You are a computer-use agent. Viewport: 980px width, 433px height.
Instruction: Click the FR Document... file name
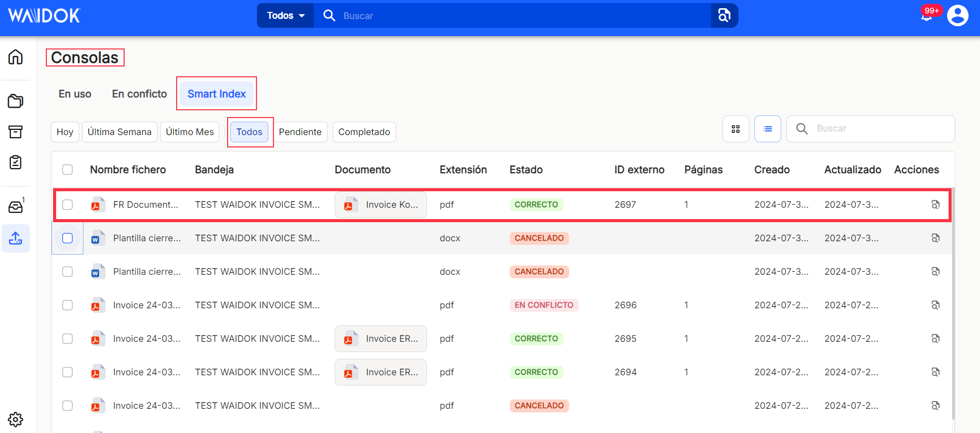(x=146, y=205)
